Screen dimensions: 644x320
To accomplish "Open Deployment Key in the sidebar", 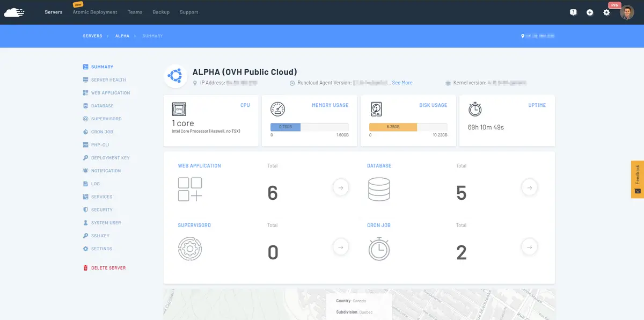I will pos(106,158).
